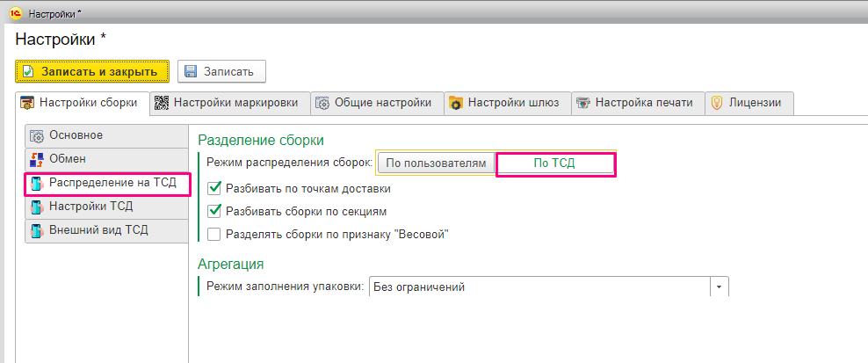Click the gear icon on Общие настройки tab
Image resolution: width=868 pixels, height=363 pixels.
pos(322,103)
